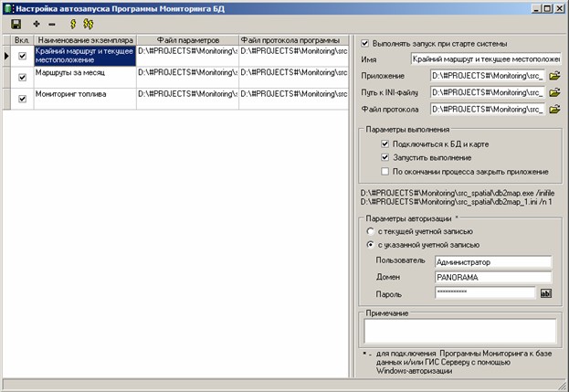Remove instance using the minus icon
Viewport: 569px width, 392px height.
coord(50,24)
